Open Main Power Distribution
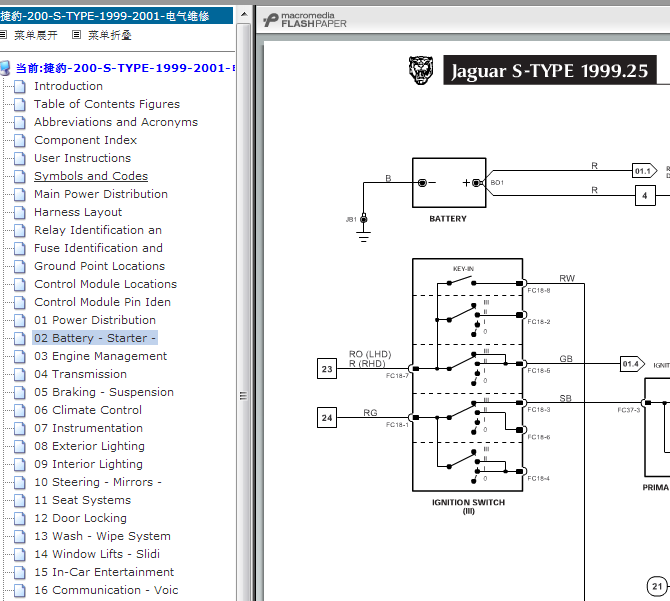Screen dimensions: 670x601 101,194
